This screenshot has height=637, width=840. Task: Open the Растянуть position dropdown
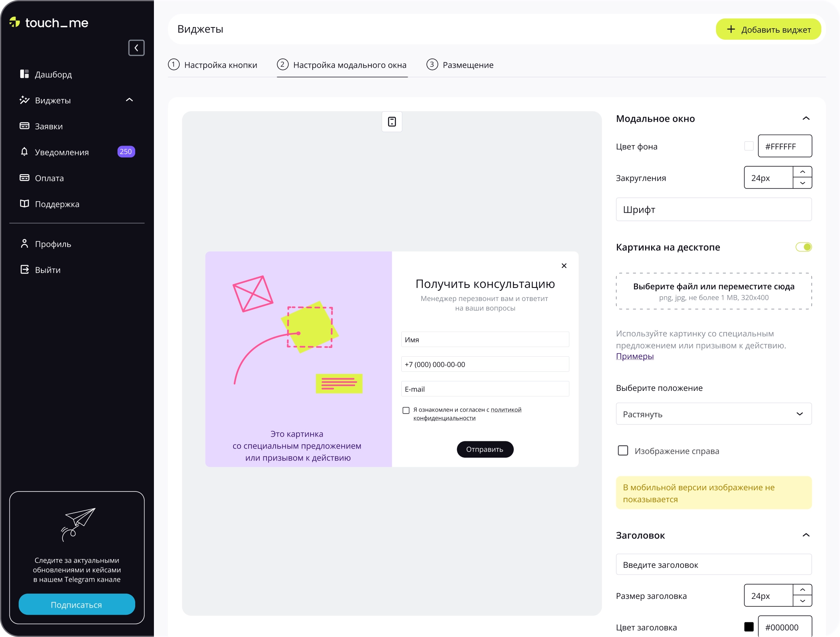coord(713,414)
